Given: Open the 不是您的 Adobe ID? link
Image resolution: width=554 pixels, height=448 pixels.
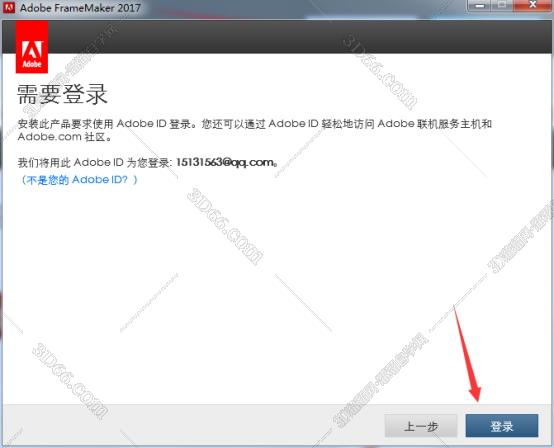Looking at the screenshot, I should [x=79, y=180].
